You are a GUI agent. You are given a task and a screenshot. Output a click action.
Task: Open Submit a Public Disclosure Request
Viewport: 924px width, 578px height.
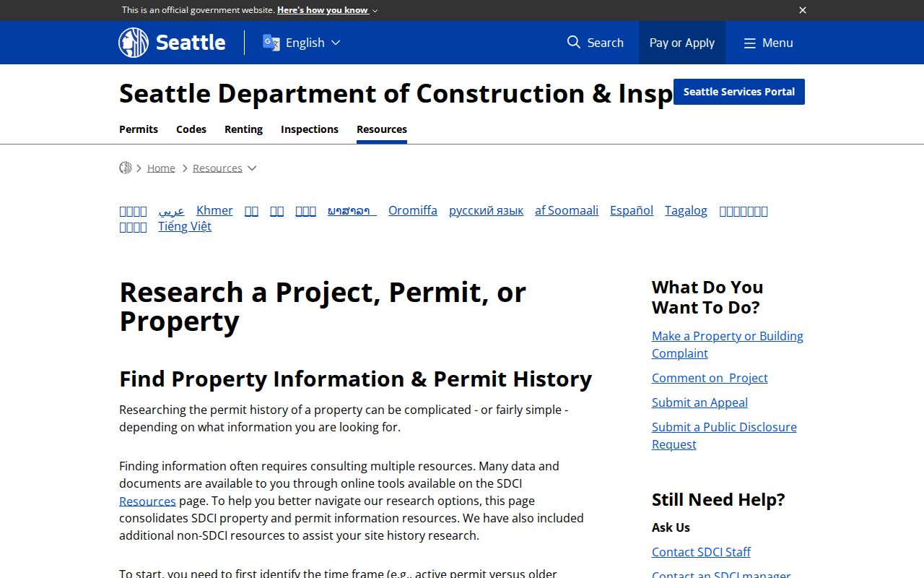tap(724, 436)
